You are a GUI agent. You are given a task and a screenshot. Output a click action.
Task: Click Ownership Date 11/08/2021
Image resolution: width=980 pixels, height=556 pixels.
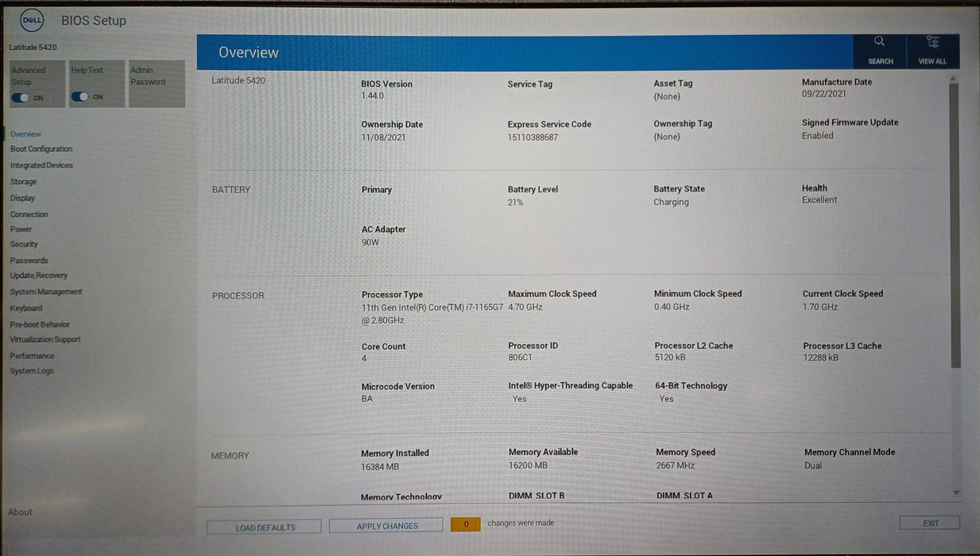coord(383,137)
